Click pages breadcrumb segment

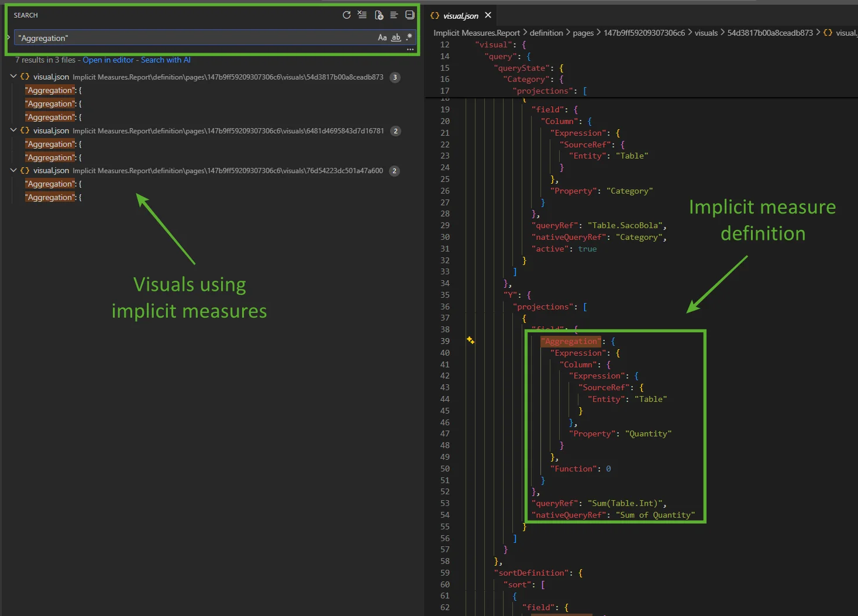583,33
